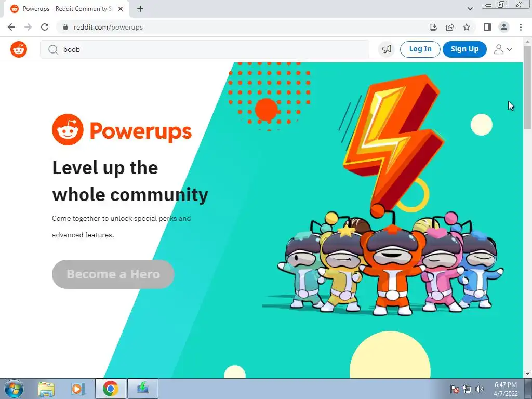The image size is (532, 399).
Task: Toggle the browser side panel icon
Action: [x=487, y=27]
